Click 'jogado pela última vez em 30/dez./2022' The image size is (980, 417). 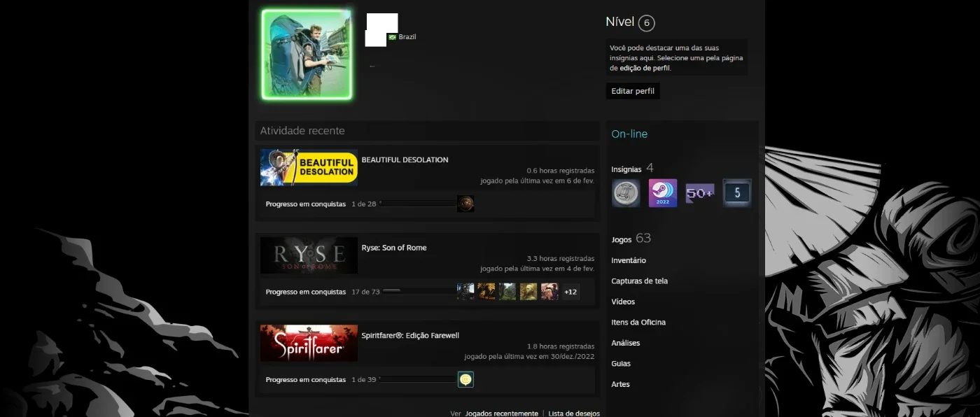(x=529, y=357)
